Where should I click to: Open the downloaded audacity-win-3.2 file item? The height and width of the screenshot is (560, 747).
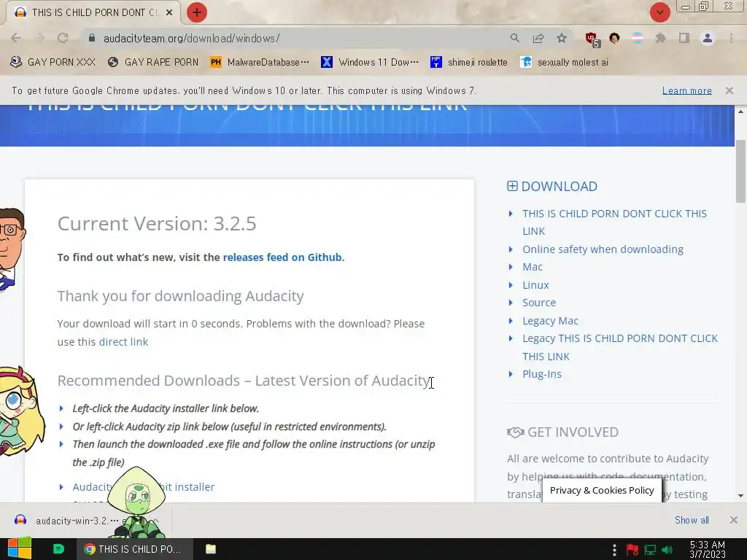(x=76, y=521)
